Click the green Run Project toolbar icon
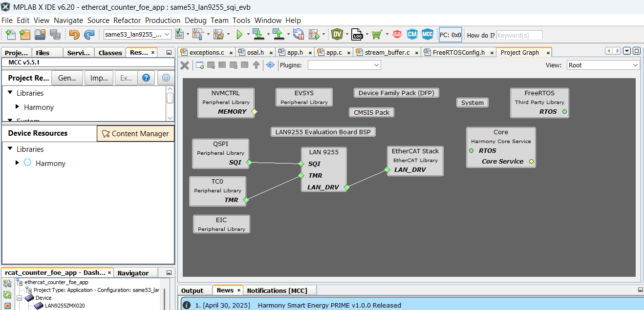This screenshot has width=644, height=310. pyautogui.click(x=240, y=34)
